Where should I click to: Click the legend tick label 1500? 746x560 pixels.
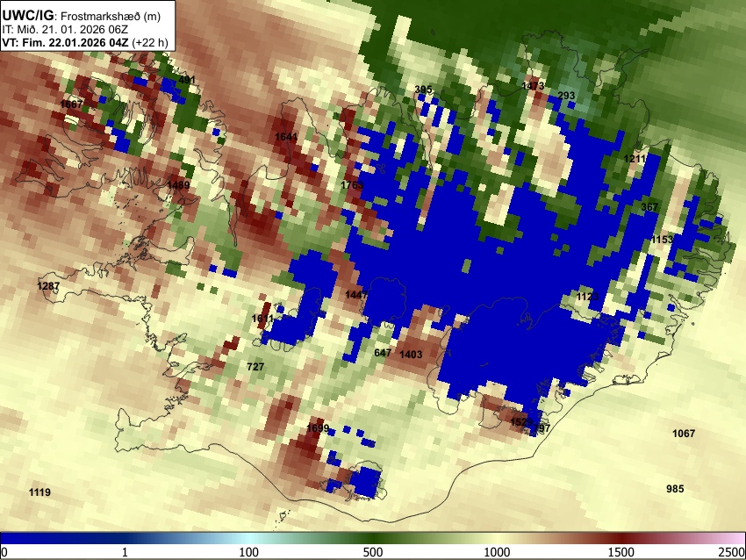(x=621, y=552)
